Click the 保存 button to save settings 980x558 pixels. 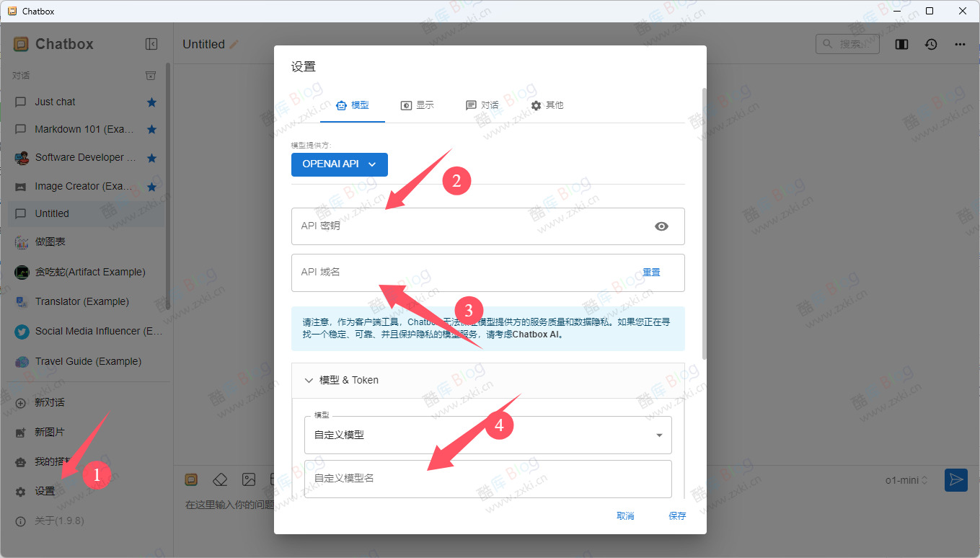tap(676, 515)
